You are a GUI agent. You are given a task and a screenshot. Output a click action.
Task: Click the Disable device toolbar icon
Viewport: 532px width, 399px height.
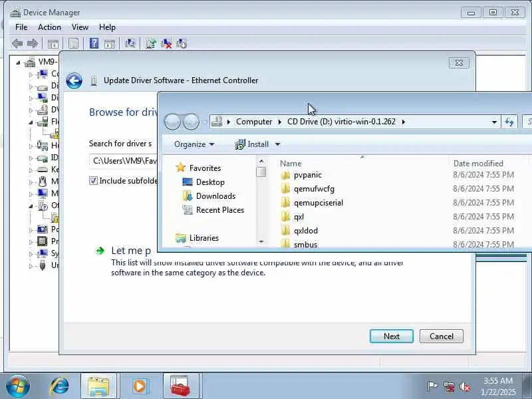coord(182,43)
